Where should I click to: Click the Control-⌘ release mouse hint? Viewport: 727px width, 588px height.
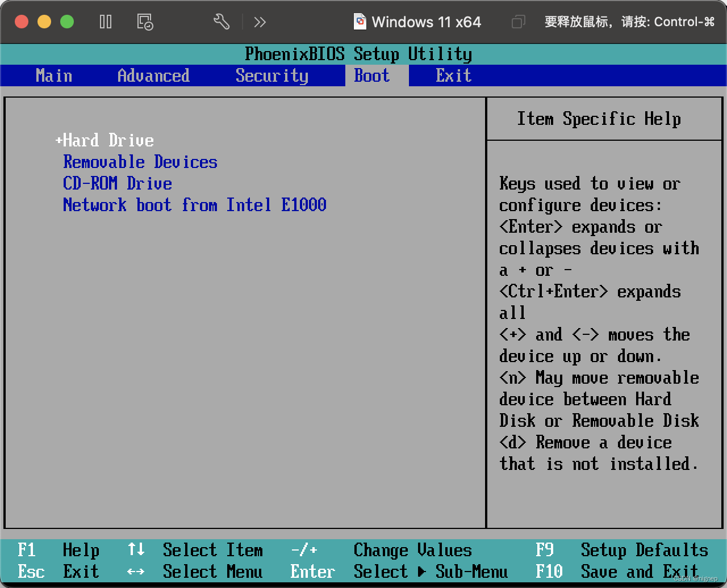[x=629, y=22]
